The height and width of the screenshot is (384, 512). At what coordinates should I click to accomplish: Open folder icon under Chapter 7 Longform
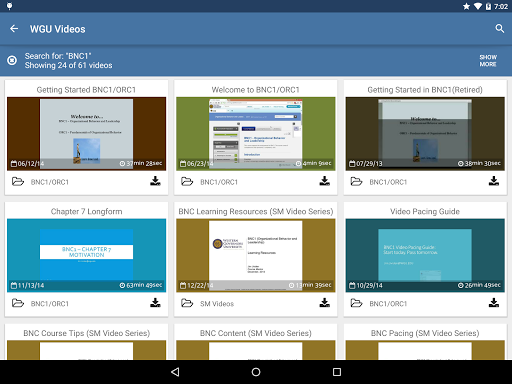pos(18,303)
